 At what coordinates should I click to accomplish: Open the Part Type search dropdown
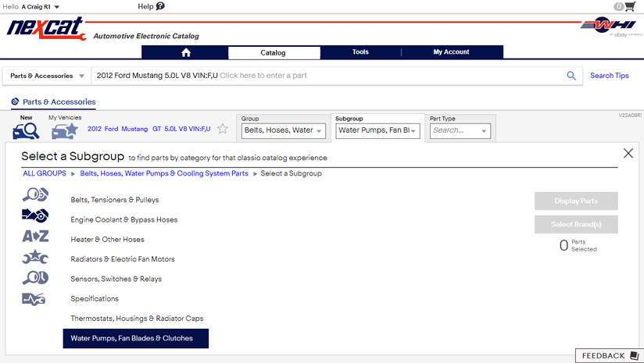pyautogui.click(x=460, y=130)
